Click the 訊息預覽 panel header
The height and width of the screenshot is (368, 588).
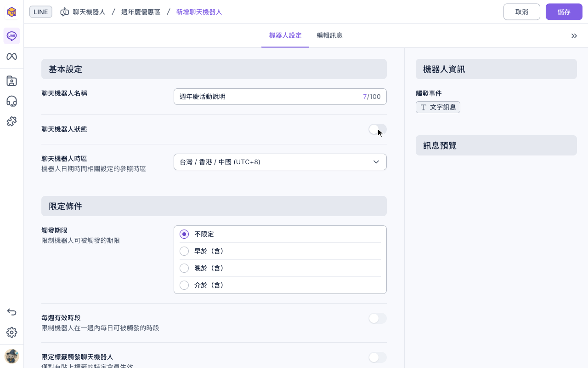click(x=496, y=145)
